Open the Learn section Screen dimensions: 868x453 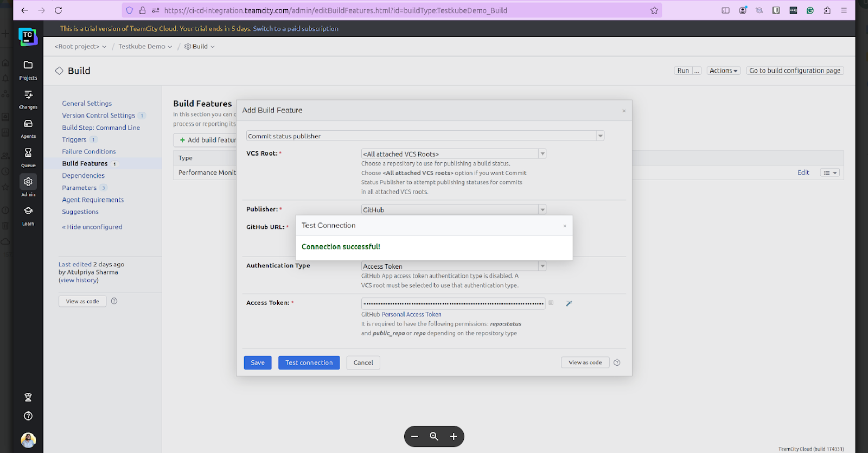pyautogui.click(x=28, y=215)
